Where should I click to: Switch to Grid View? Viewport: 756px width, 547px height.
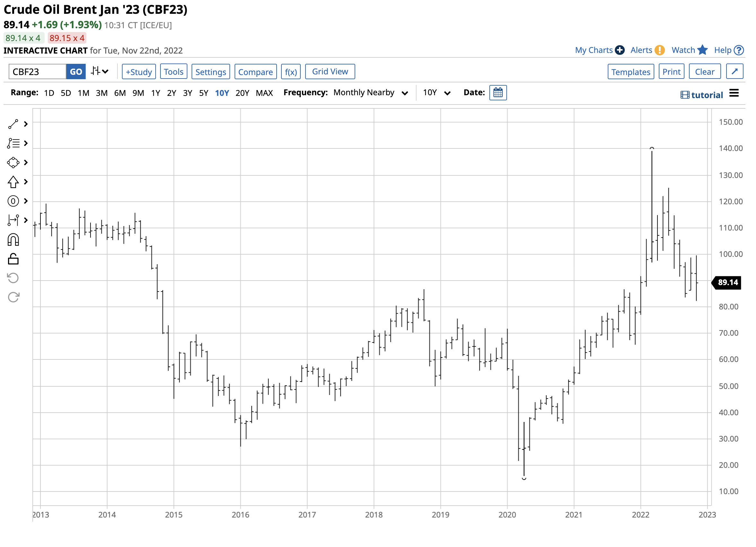tap(330, 72)
